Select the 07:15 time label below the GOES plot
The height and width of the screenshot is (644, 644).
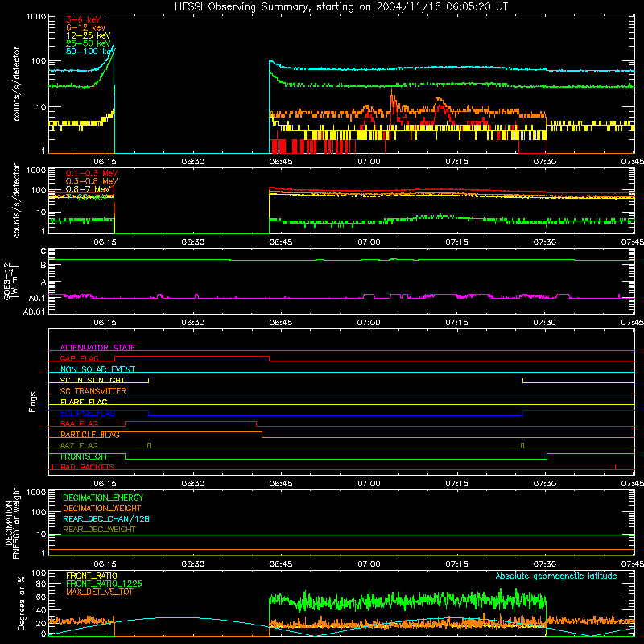[456, 323]
